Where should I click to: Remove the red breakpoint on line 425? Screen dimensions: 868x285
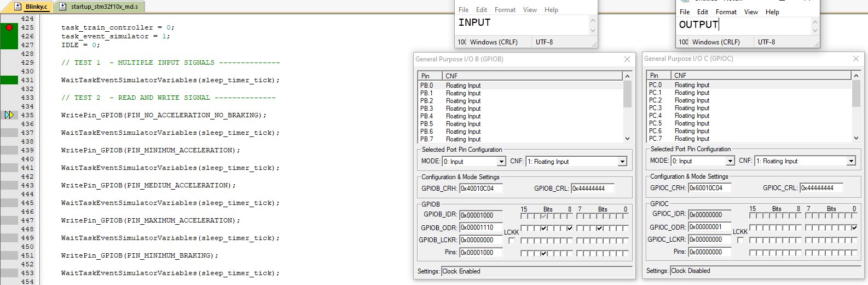click(9, 27)
